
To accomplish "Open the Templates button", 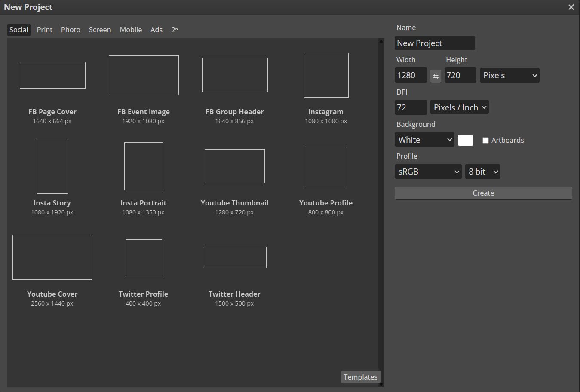I will coord(360,377).
